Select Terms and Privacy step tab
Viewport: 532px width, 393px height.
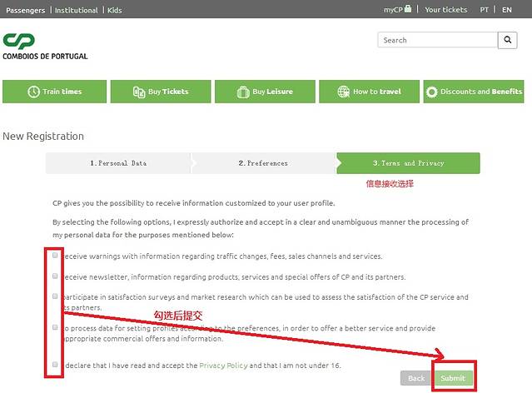[408, 163]
